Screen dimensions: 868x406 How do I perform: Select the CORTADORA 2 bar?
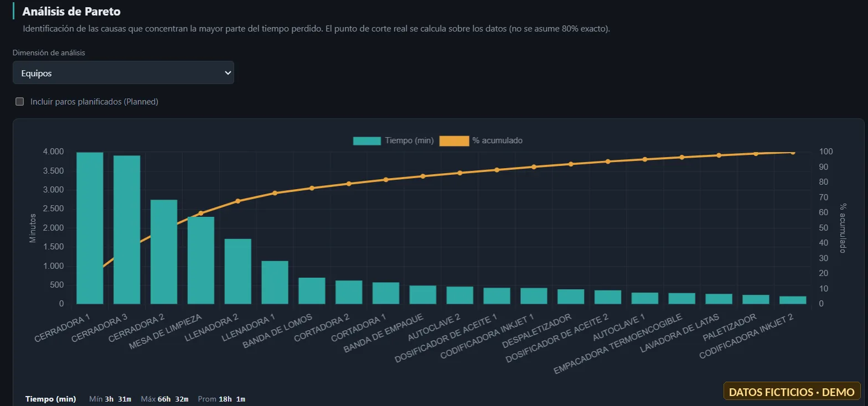coord(349,292)
